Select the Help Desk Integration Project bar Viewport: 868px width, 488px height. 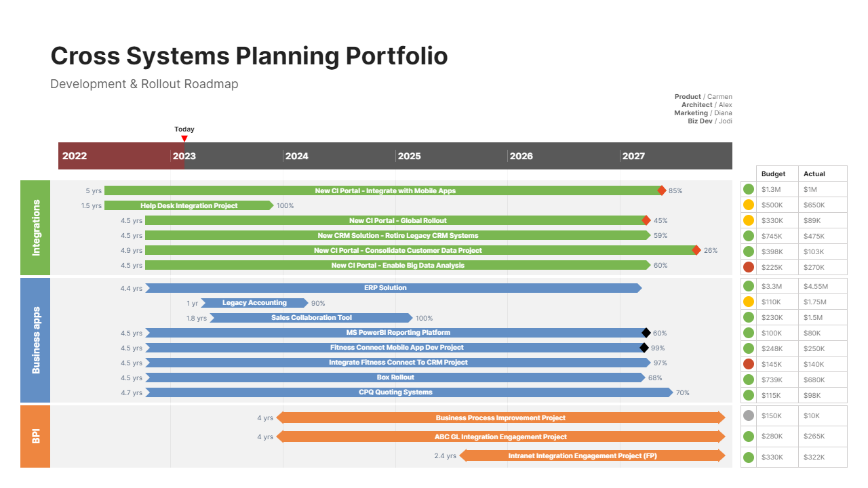(x=189, y=205)
